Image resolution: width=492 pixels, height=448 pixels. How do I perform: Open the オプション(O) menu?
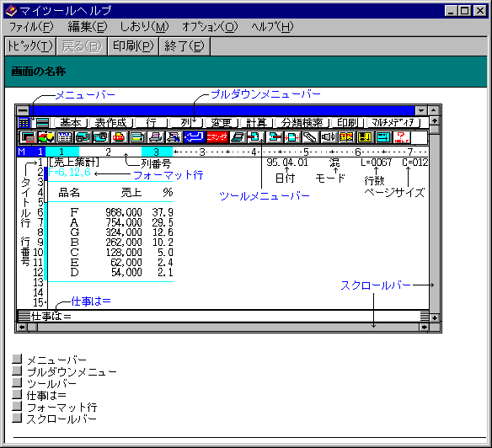pos(210,27)
